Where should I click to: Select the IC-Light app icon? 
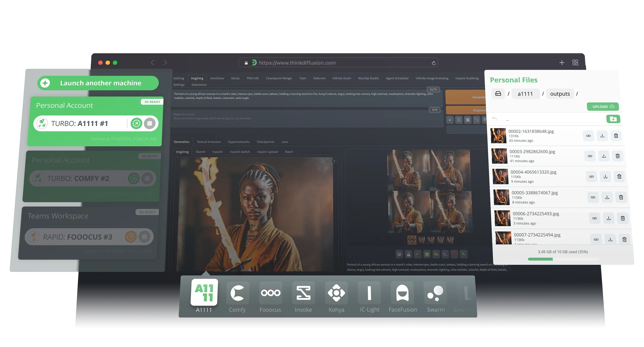pyautogui.click(x=369, y=293)
